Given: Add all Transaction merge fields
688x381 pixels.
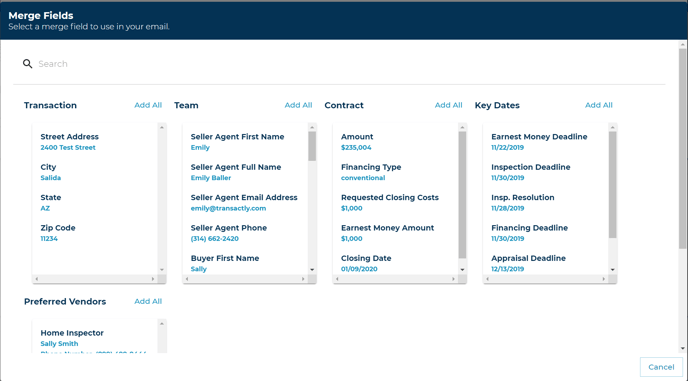Looking at the screenshot, I should click(x=148, y=105).
